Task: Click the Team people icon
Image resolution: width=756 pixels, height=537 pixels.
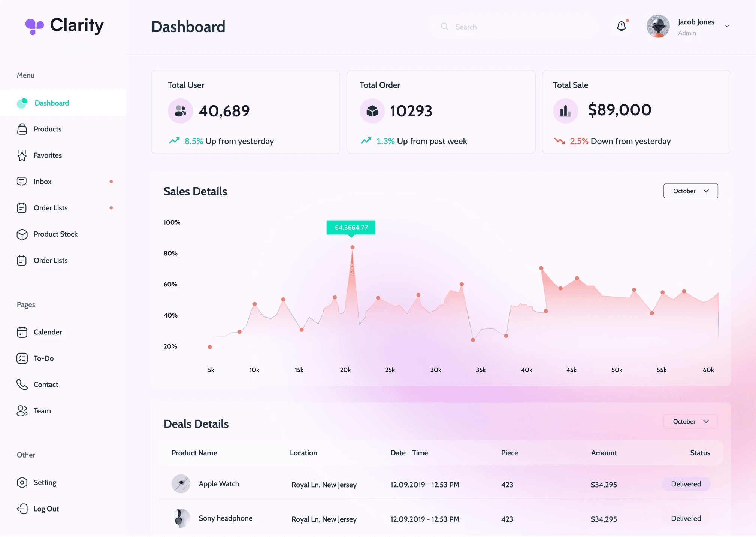Action: coord(22,411)
